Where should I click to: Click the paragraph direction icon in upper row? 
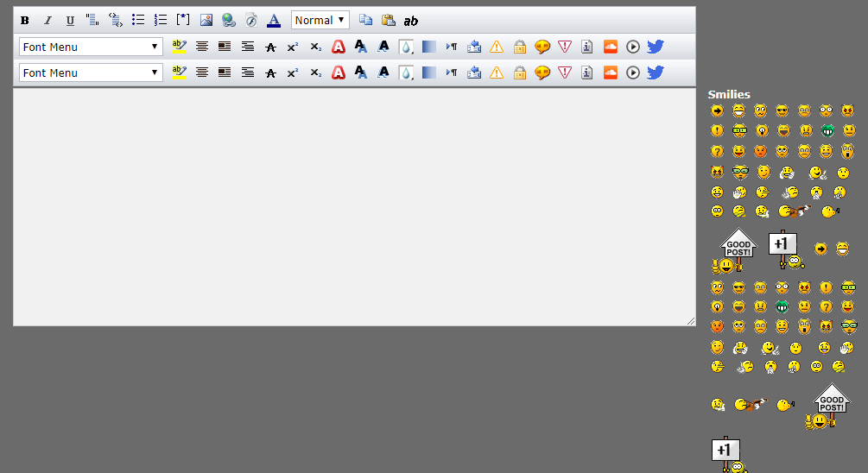click(x=452, y=47)
